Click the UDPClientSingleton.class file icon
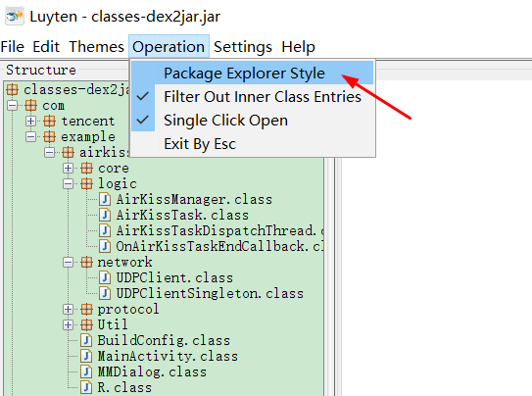532x396 pixels. (105, 293)
